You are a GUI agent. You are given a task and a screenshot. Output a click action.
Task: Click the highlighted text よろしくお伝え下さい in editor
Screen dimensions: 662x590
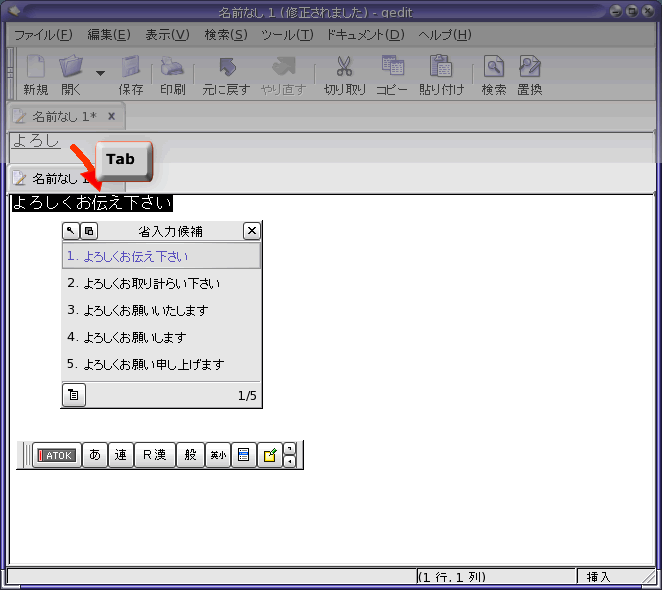tap(92, 203)
